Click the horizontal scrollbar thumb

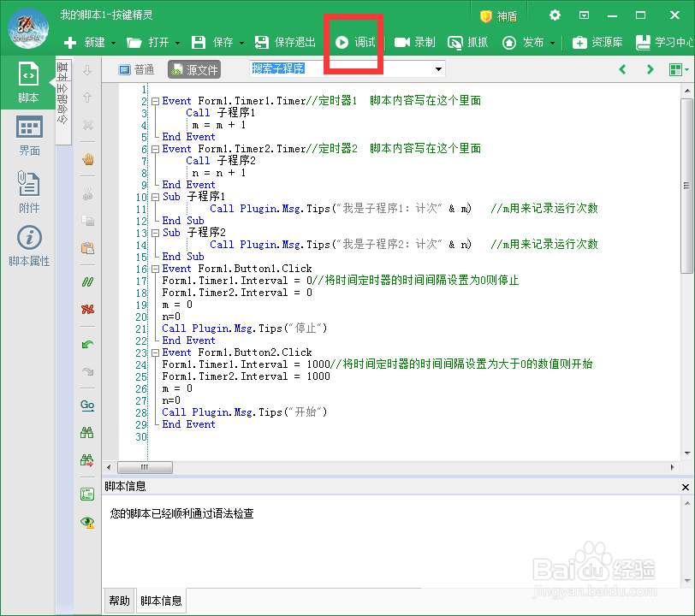click(145, 467)
